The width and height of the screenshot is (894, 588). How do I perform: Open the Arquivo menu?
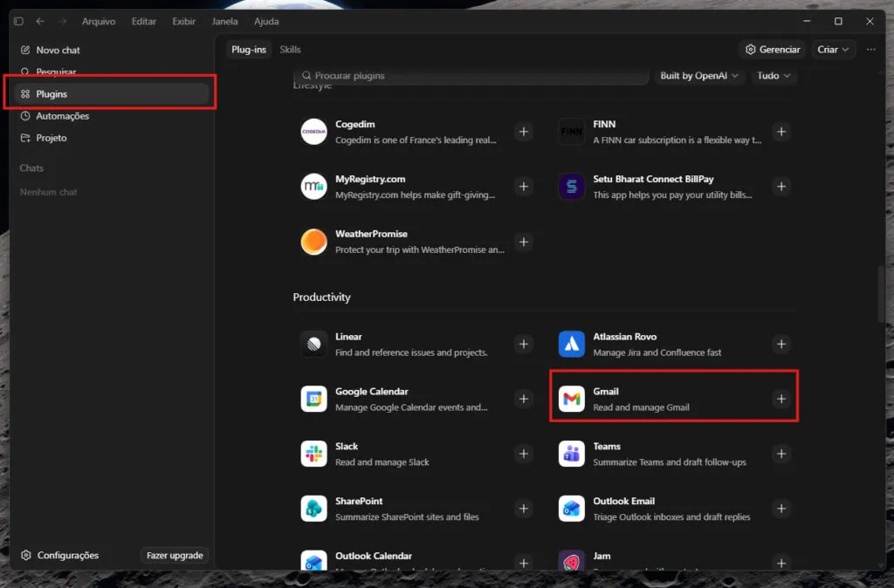click(x=99, y=21)
